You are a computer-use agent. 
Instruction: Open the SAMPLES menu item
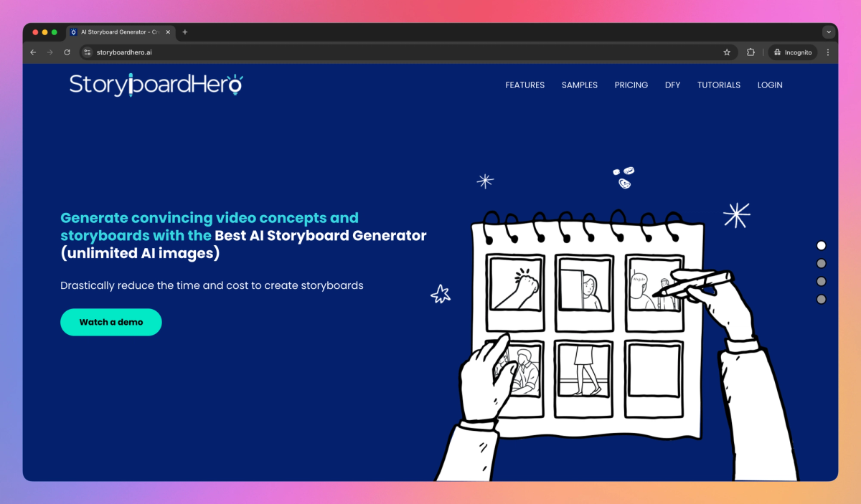pyautogui.click(x=580, y=85)
